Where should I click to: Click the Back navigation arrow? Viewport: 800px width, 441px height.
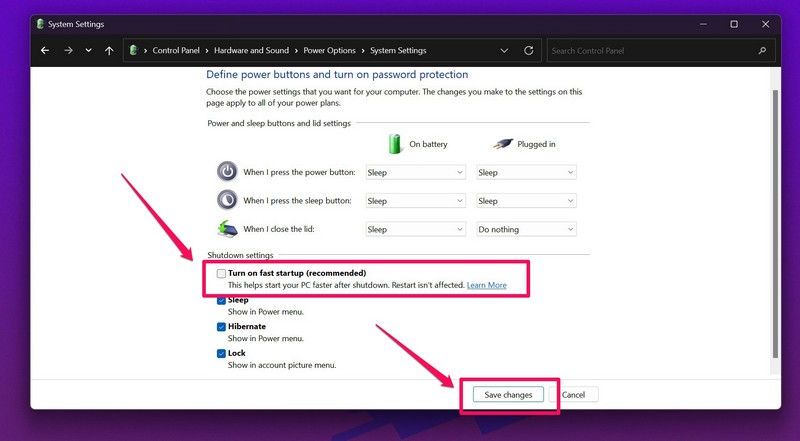[x=45, y=51]
